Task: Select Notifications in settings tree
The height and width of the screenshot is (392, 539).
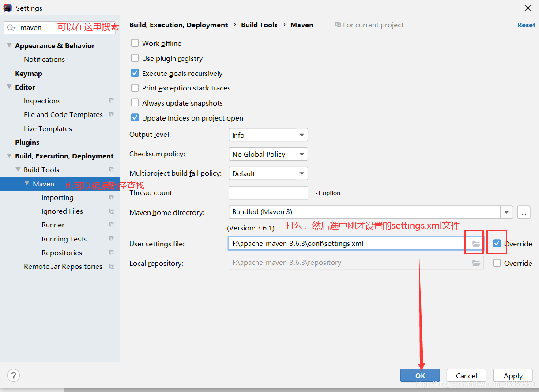Action: tap(44, 59)
